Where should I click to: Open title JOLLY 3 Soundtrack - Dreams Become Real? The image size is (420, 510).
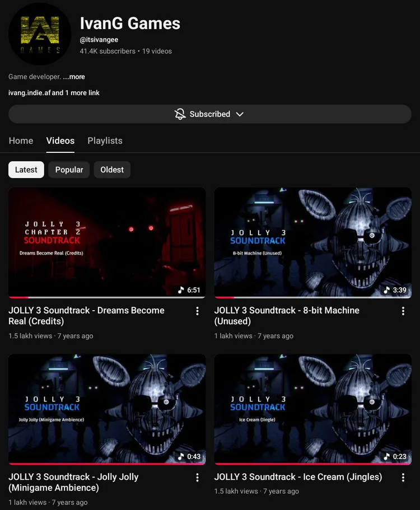pos(86,316)
